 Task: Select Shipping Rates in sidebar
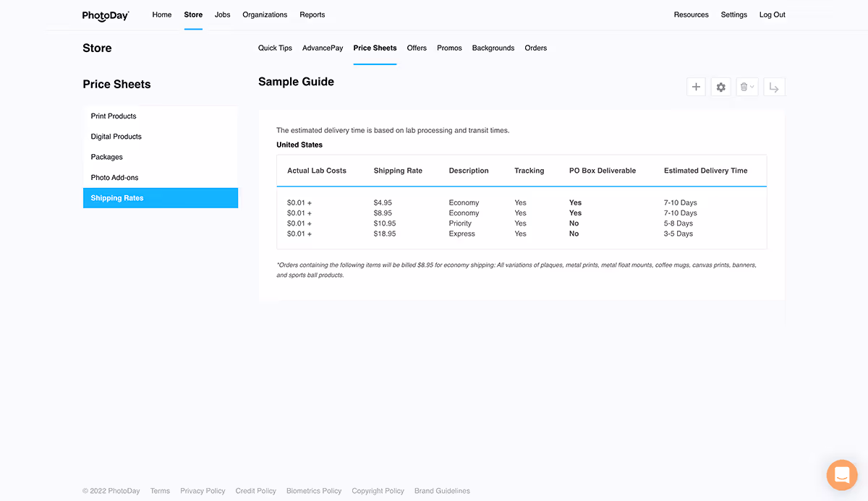[161, 198]
